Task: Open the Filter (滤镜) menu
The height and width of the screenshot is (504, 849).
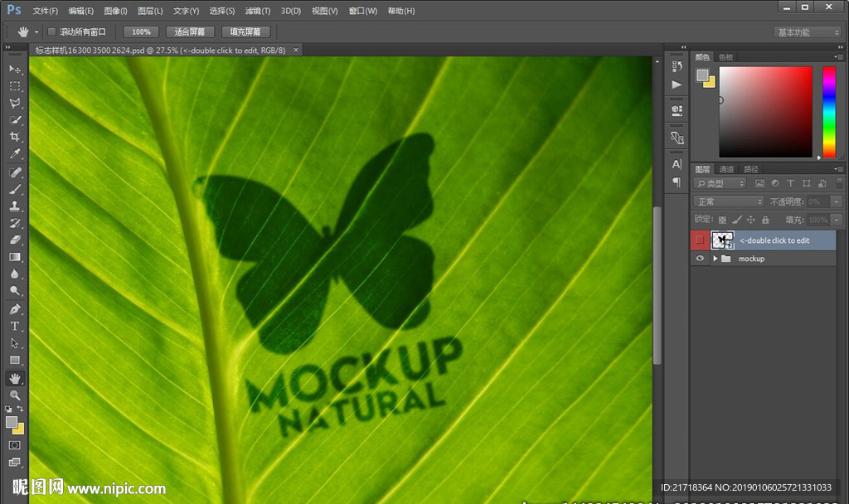Action: coord(257,11)
